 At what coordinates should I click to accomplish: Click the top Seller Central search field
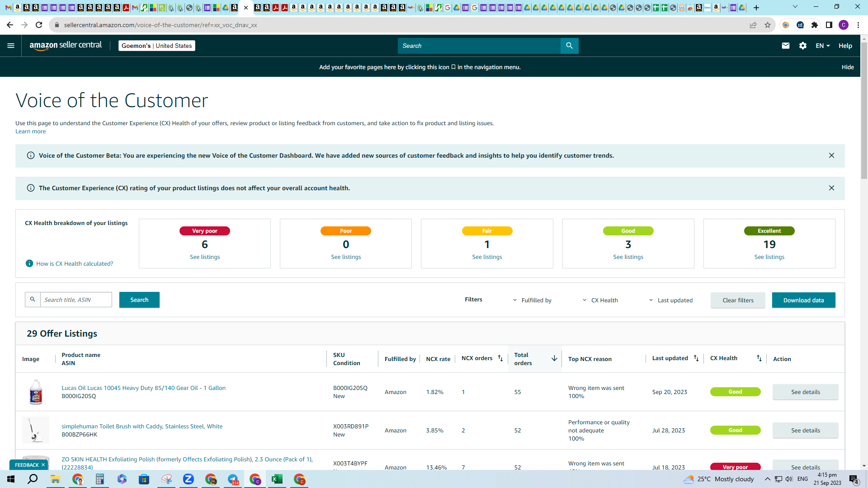click(x=479, y=46)
